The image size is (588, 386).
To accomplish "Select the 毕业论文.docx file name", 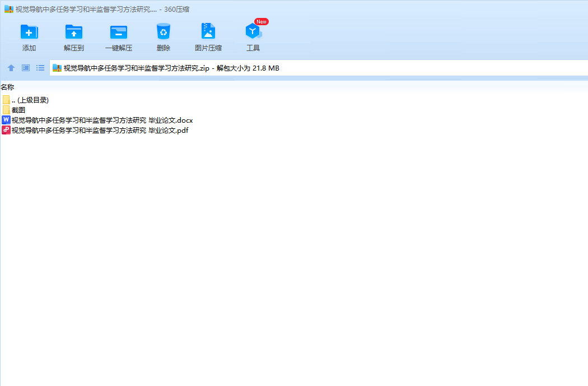I will (x=102, y=120).
